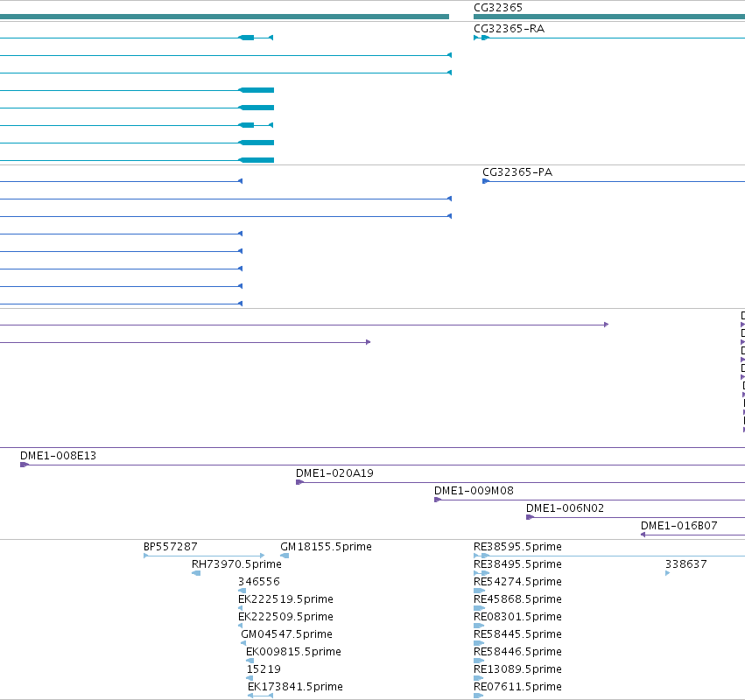Click the CG32365-PA start arrow glyph
745x700 pixels.
[486, 181]
